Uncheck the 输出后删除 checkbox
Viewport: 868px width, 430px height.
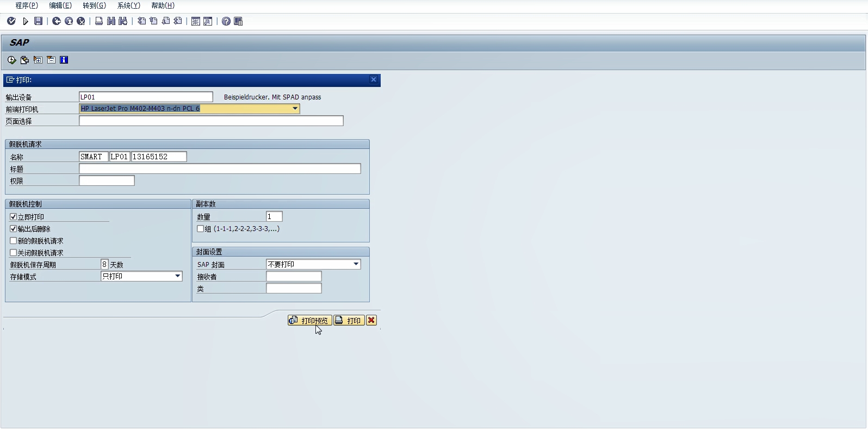(14, 229)
